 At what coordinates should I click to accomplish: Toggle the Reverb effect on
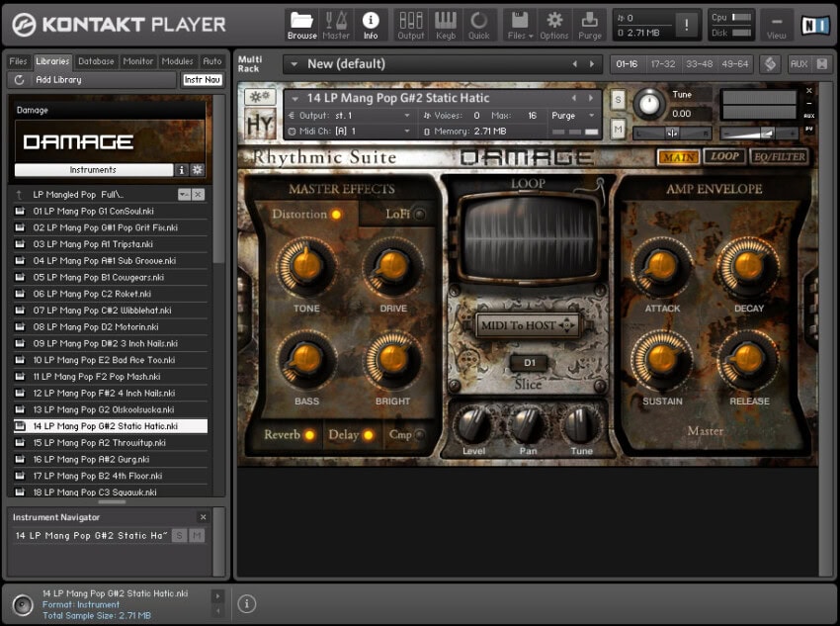[308, 434]
